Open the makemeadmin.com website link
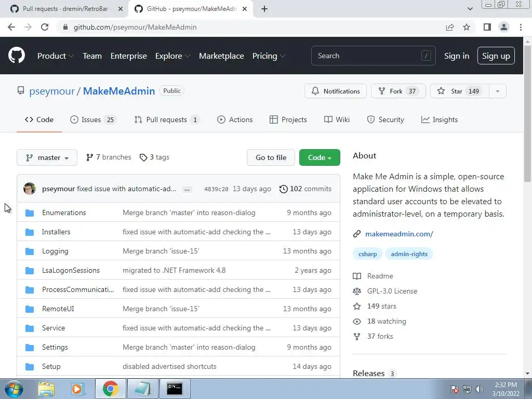Image resolution: width=532 pixels, height=399 pixels. tap(399, 234)
